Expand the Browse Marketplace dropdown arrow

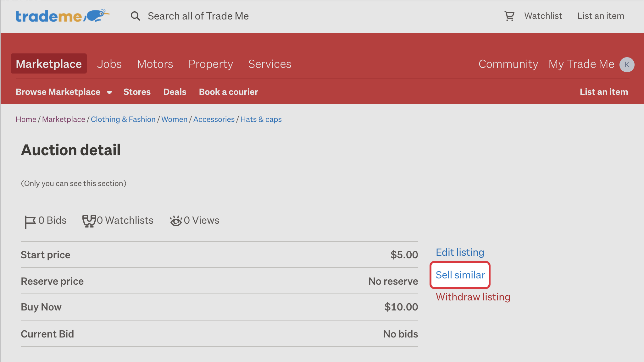(109, 92)
